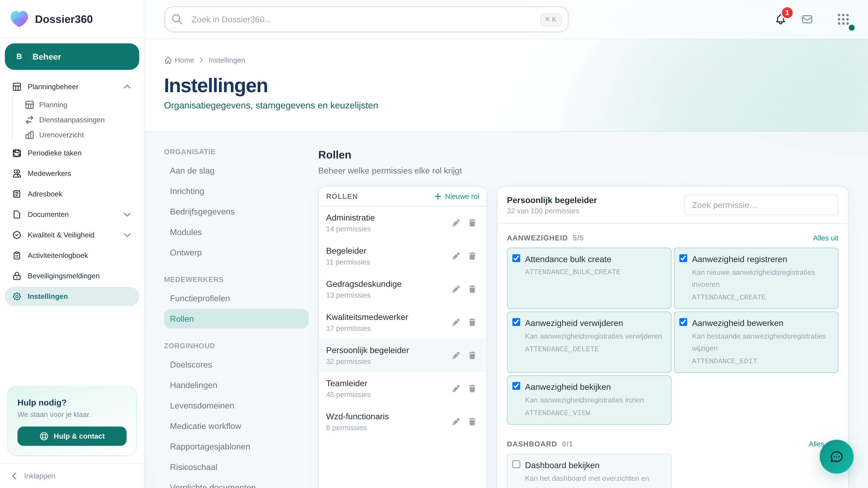The height and width of the screenshot is (488, 868).
Task: Open the notifications bell
Action: pyautogui.click(x=780, y=19)
